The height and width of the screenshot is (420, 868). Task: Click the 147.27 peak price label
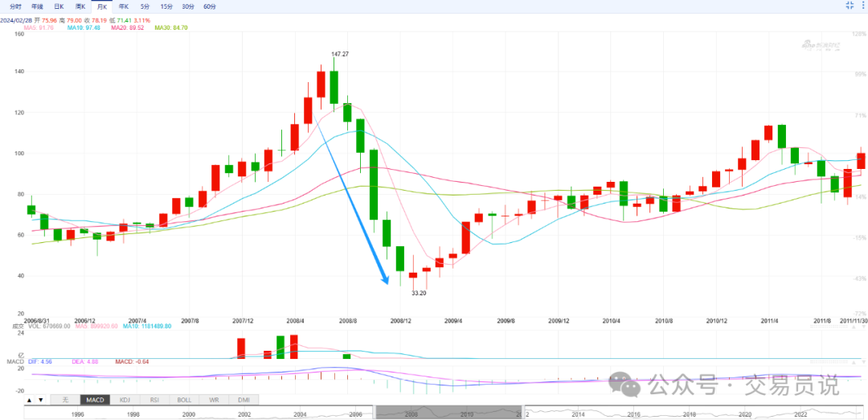click(x=340, y=54)
